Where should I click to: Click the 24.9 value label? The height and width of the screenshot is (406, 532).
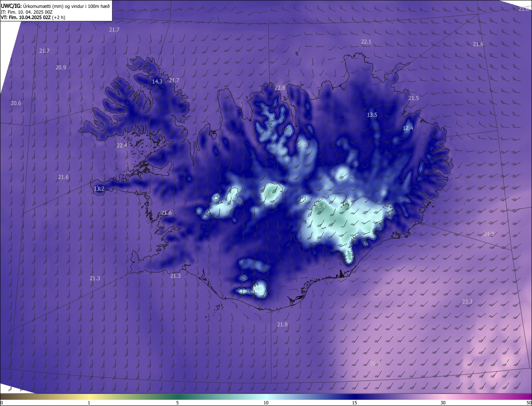[489, 234]
